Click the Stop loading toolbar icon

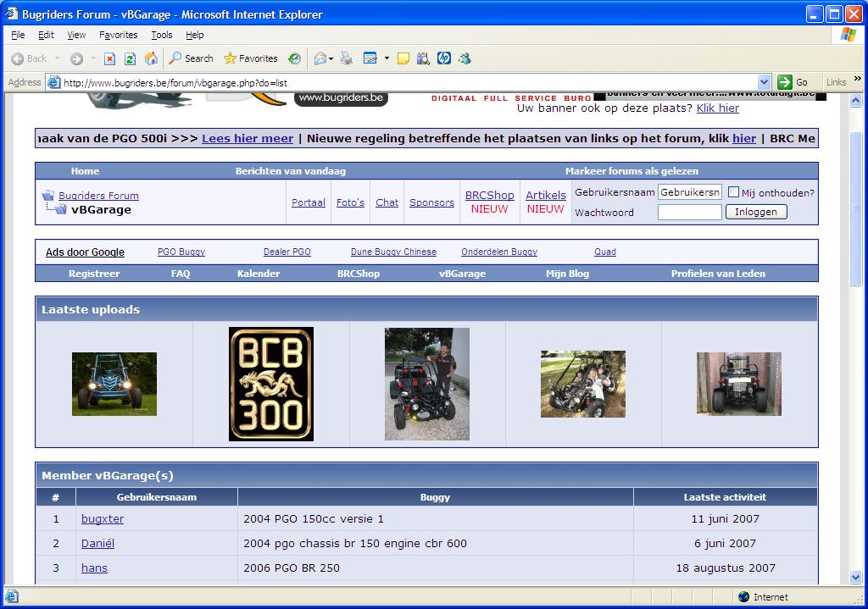click(x=109, y=58)
